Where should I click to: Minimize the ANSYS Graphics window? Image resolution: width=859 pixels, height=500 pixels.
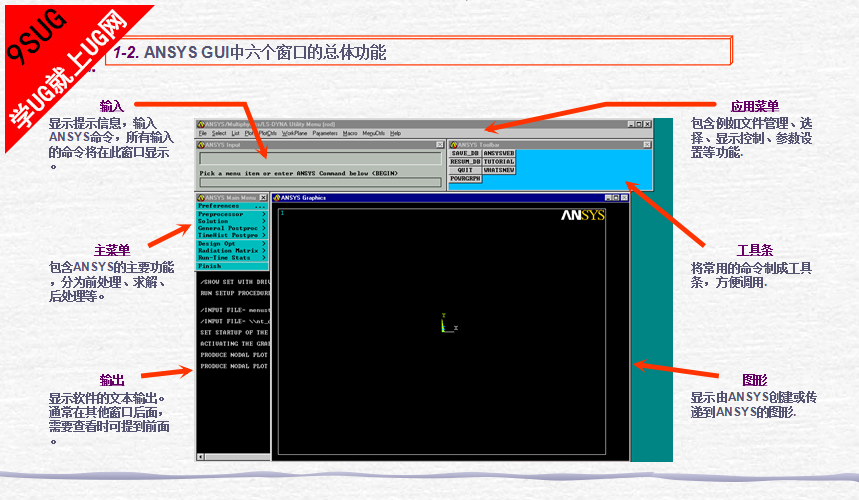point(608,198)
